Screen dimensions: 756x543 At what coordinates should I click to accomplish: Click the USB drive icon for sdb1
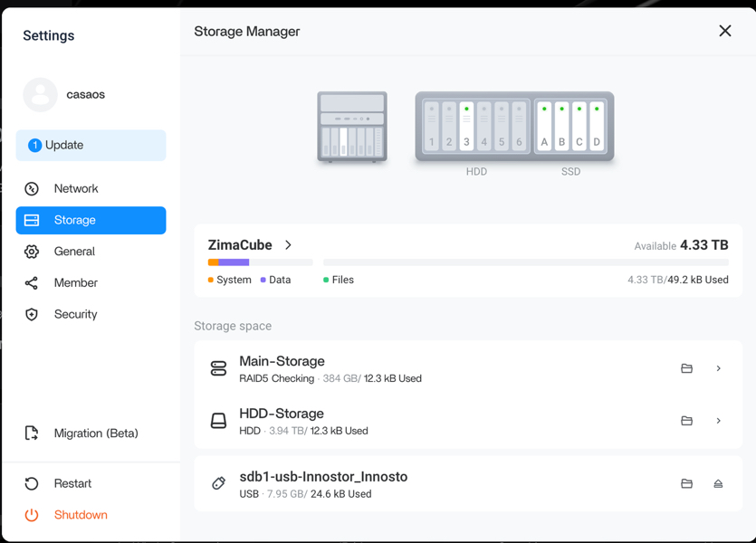(218, 483)
